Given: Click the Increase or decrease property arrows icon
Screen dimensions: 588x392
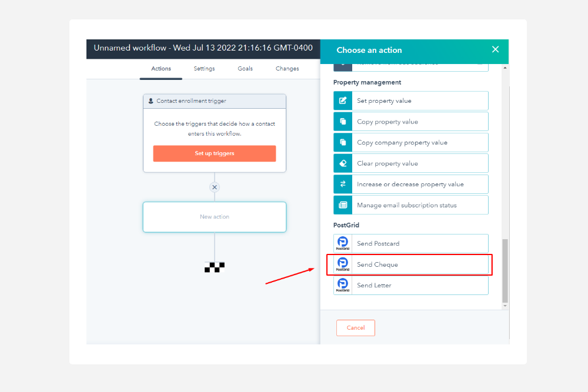Looking at the screenshot, I should (x=343, y=184).
